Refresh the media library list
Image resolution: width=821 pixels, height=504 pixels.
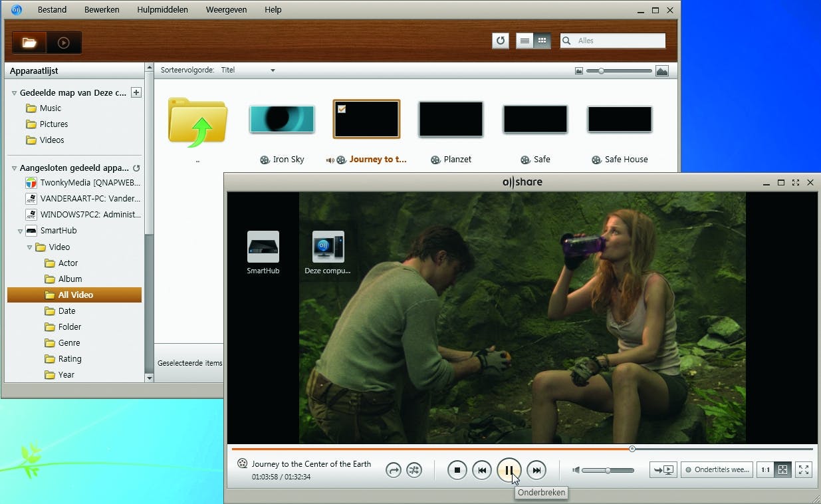coord(501,41)
